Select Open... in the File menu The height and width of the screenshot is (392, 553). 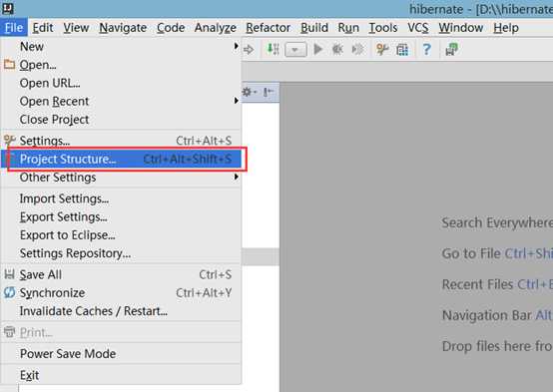tap(121, 65)
